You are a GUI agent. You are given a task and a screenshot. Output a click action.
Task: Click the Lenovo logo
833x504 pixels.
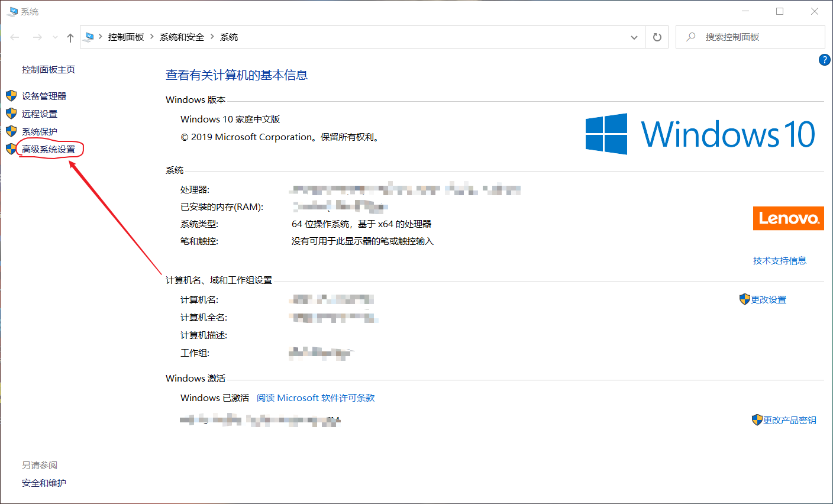[788, 218]
